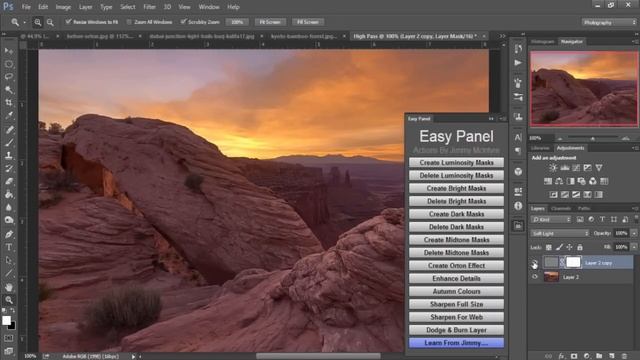
Task: Select the Clone Stamp tool
Action: [9, 156]
